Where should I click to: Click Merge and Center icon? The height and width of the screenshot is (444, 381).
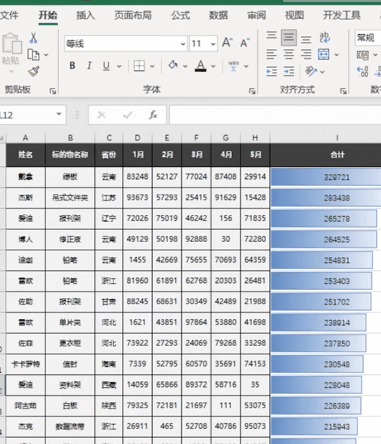(x=324, y=54)
